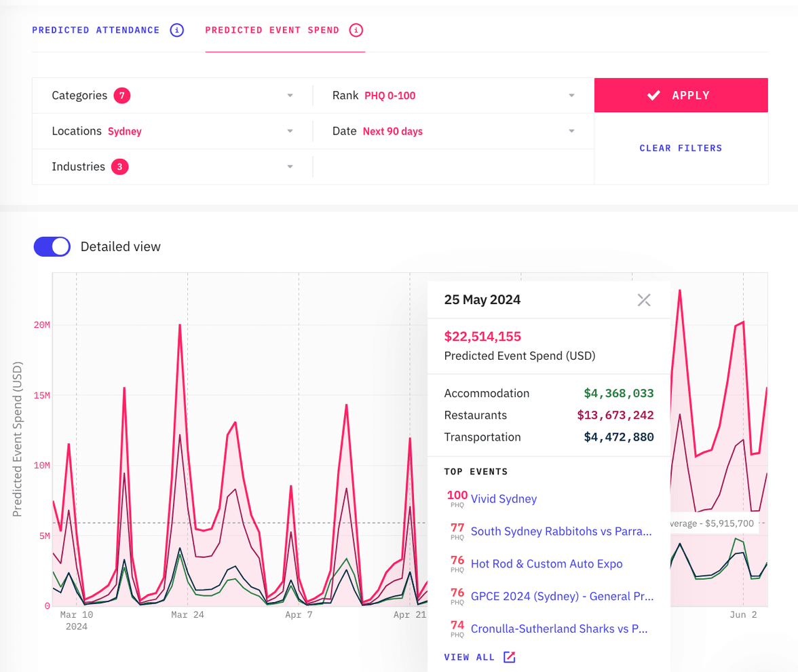Click info icon beside Predicted Attendance
Screen dimensions: 798x672
click(x=176, y=30)
